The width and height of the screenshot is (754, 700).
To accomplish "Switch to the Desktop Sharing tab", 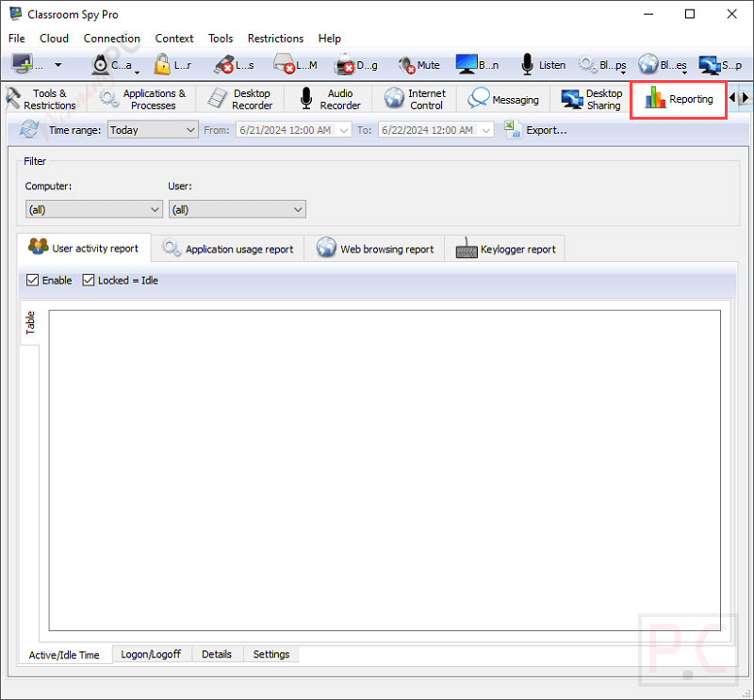I will (592, 100).
